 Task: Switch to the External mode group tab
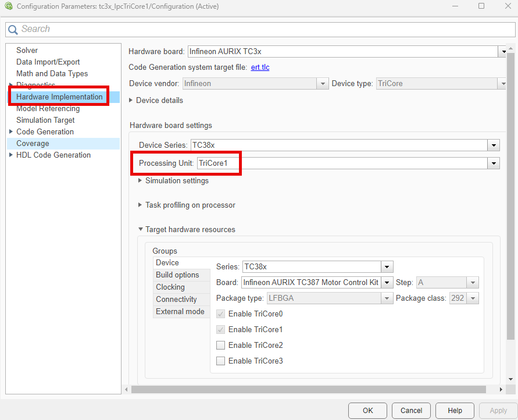[x=181, y=311]
